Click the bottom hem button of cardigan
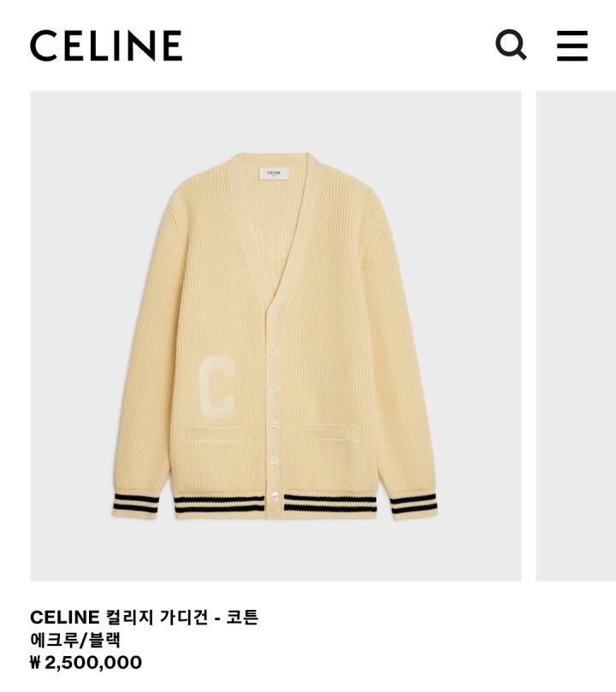 [273, 496]
